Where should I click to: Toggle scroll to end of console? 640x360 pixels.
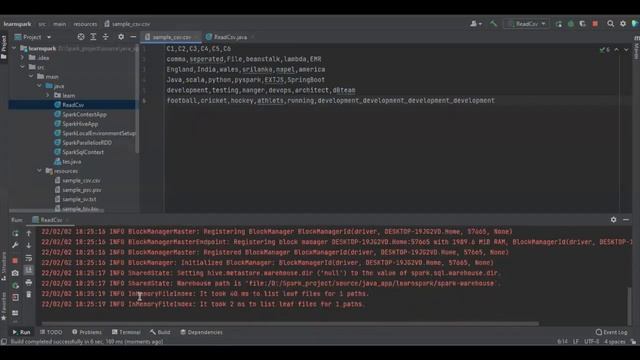(29, 270)
